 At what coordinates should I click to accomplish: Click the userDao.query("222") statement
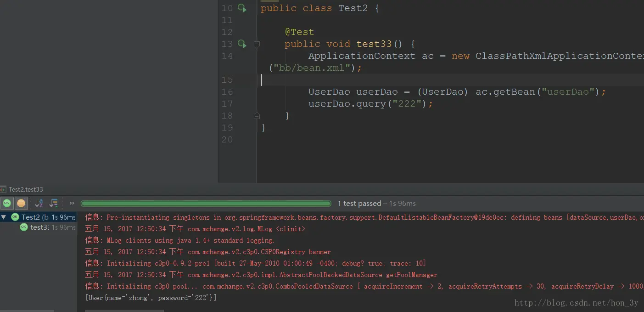coord(371,104)
